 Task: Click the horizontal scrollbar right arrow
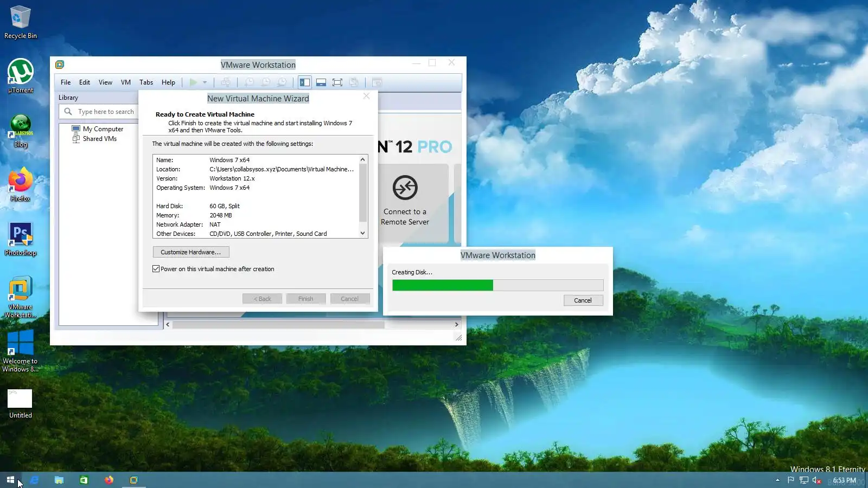457,325
